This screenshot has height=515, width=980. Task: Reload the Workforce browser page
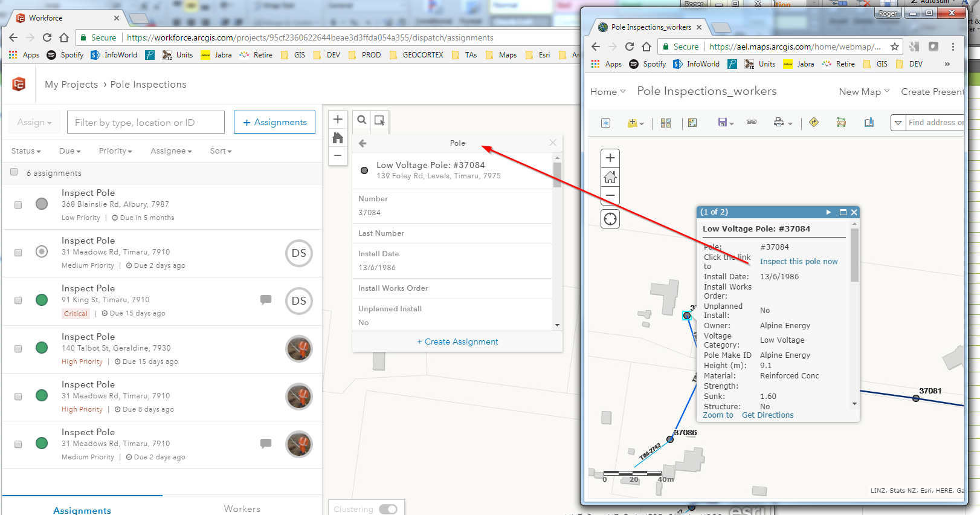[47, 37]
